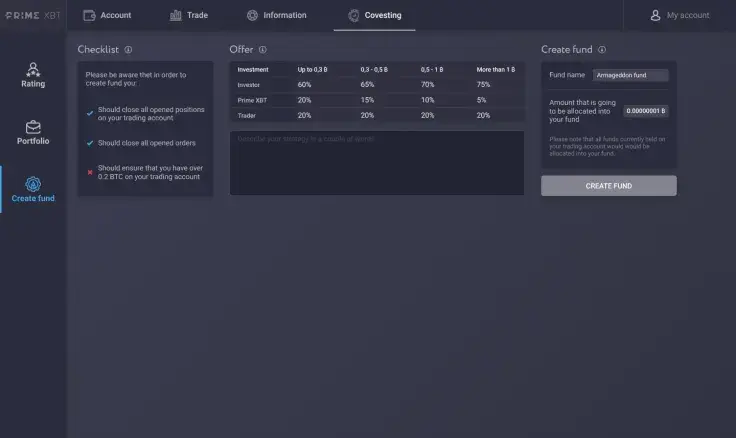Click the Trade chart icon
The image size is (736, 438).
(x=176, y=15)
